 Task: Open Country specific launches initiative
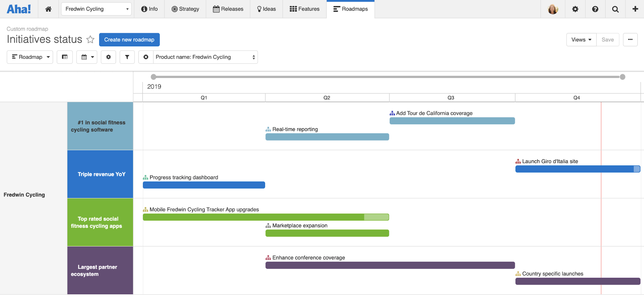(553, 274)
